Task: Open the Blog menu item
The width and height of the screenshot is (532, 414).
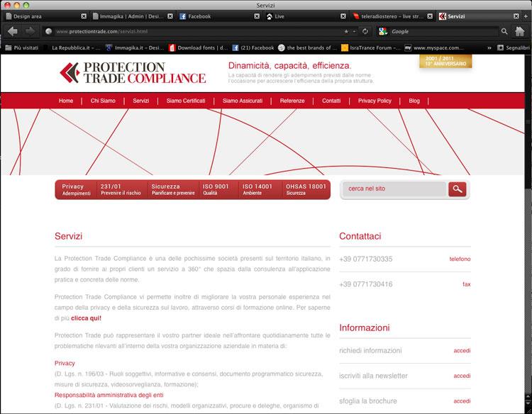Action: point(414,101)
